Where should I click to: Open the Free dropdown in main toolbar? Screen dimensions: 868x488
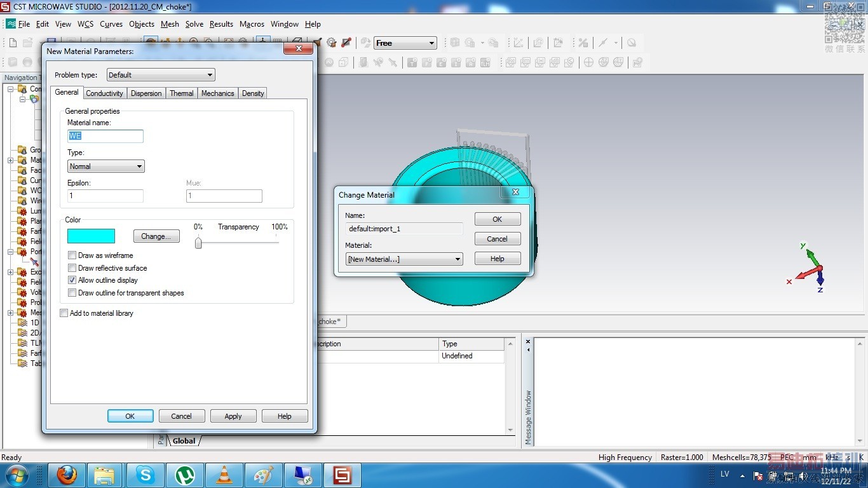tap(405, 43)
